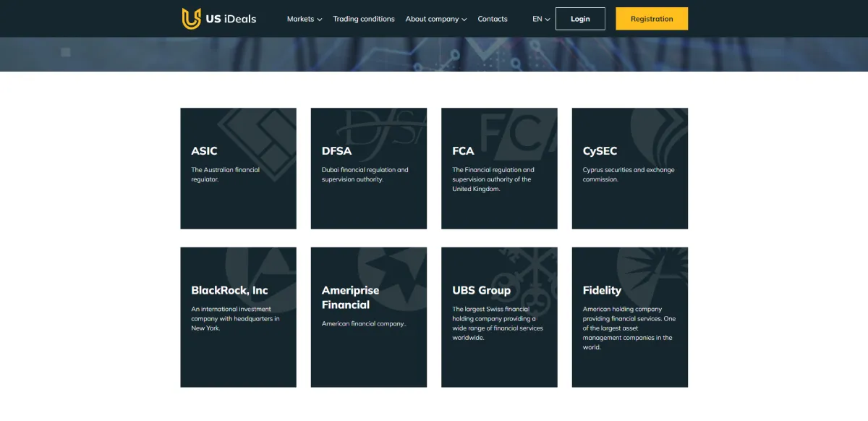The image size is (868, 421).
Task: Open the Contacts page
Action: [x=493, y=19]
